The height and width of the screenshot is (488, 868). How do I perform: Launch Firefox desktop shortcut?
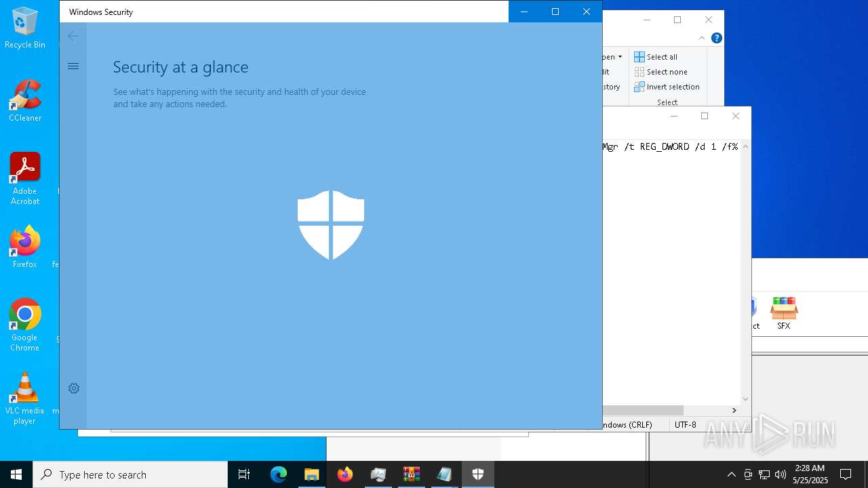point(25,247)
